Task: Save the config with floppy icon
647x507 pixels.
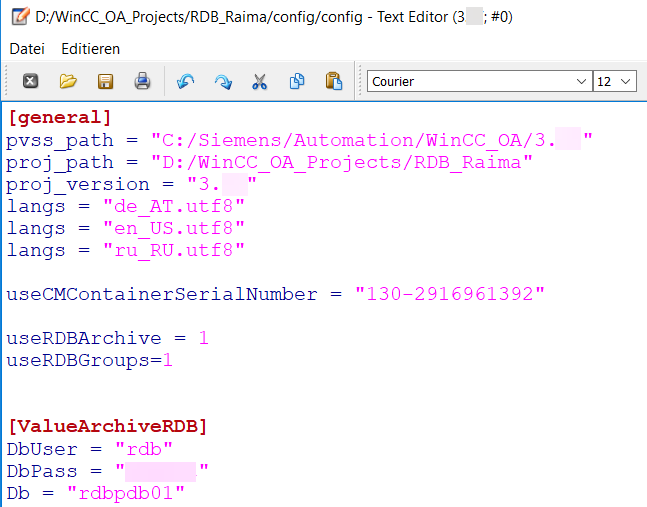Action: click(105, 81)
